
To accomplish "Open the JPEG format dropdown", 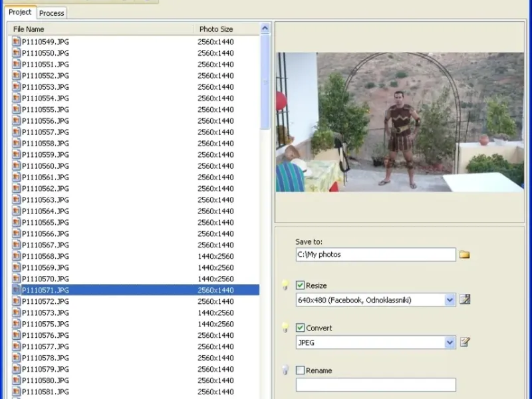I will (x=450, y=342).
